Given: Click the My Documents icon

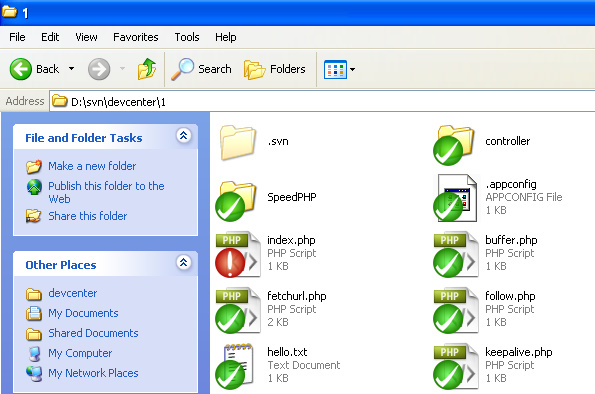Looking at the screenshot, I should click(x=34, y=314).
